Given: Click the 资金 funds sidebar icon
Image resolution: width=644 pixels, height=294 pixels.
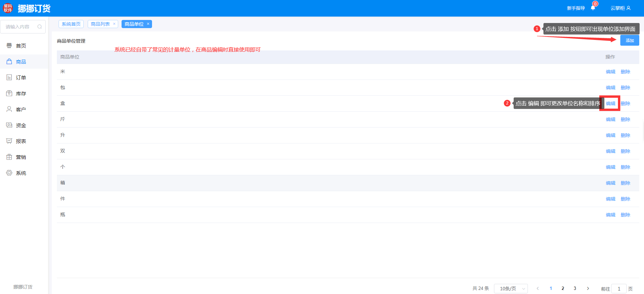Looking at the screenshot, I should coord(9,125).
